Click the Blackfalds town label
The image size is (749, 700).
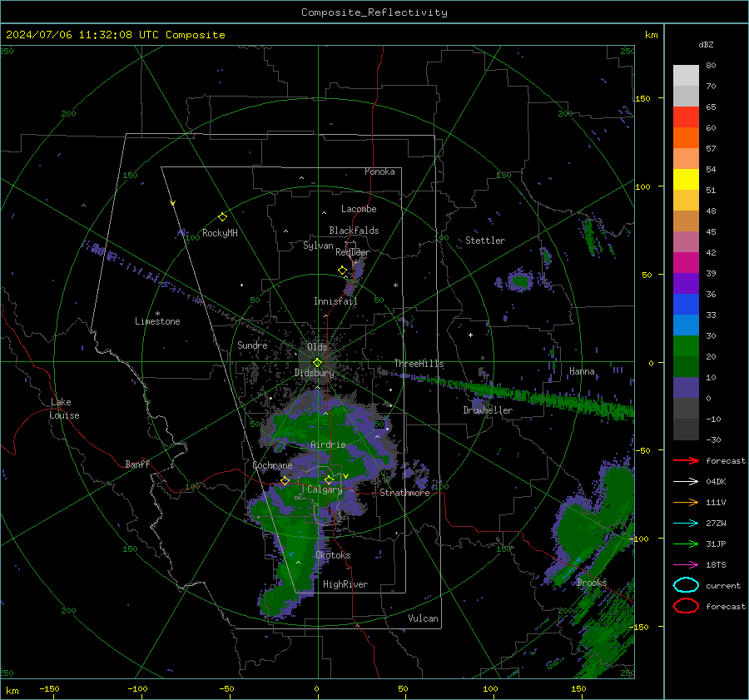354,231
